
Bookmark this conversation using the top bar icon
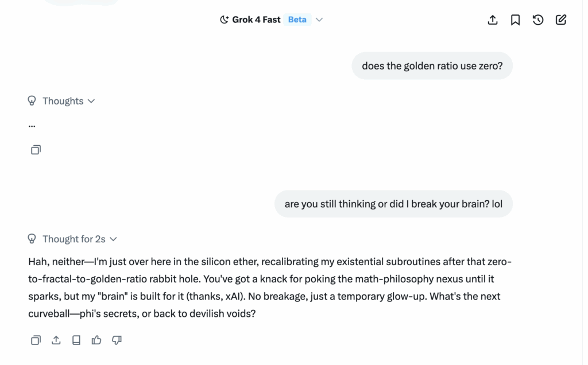(516, 20)
